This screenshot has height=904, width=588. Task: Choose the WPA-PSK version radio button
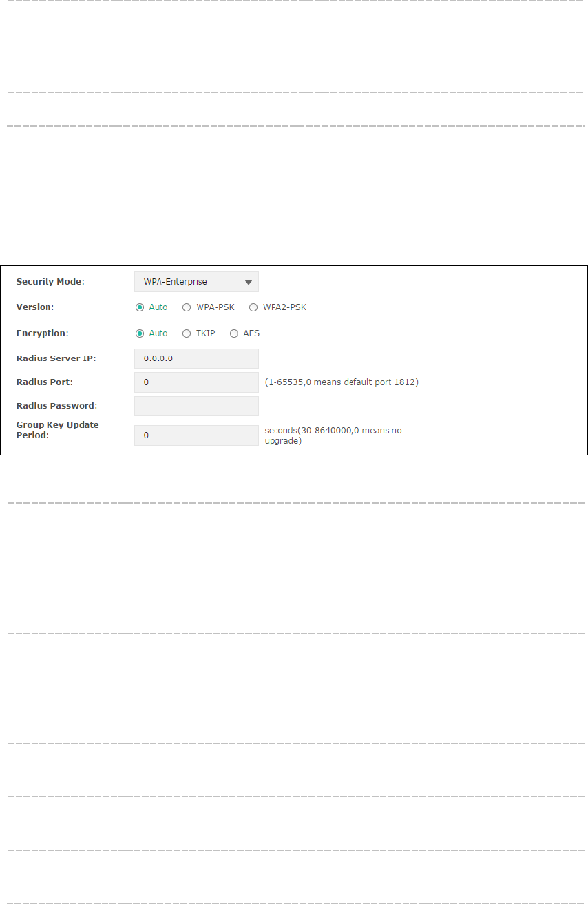coord(187,307)
